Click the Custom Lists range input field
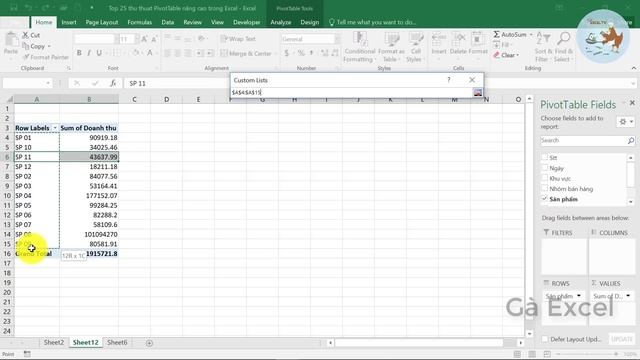Viewport: 640px width, 360px height. point(351,93)
